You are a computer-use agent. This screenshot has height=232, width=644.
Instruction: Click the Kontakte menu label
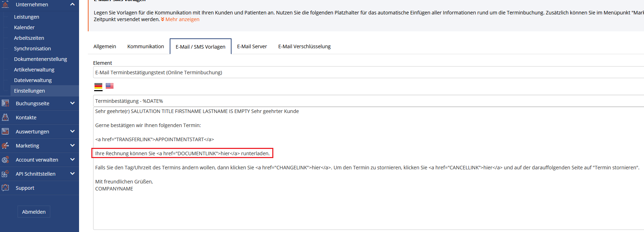[x=26, y=118]
